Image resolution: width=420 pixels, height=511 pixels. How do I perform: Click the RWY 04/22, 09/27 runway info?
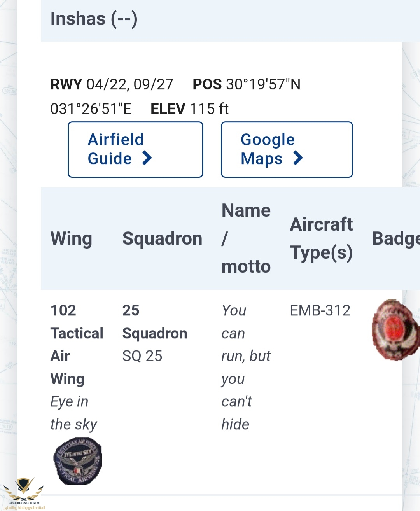[112, 84]
